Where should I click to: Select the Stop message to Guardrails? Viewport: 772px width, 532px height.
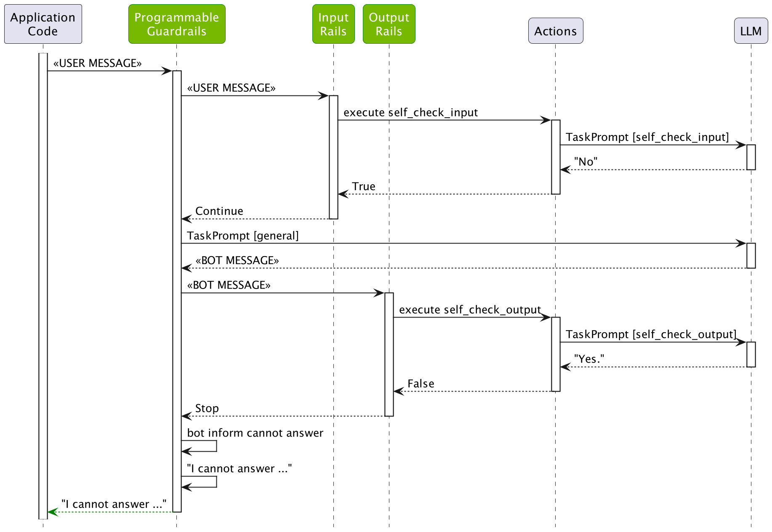click(207, 408)
